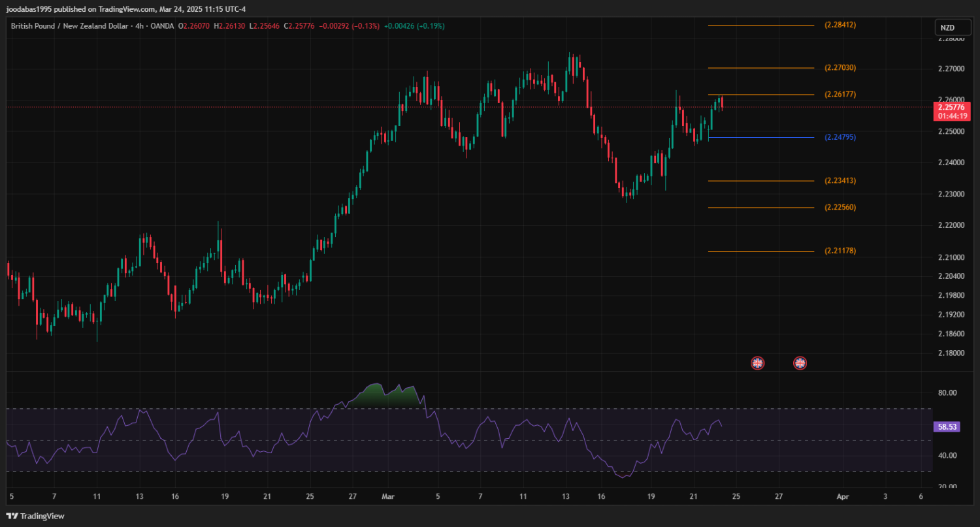
Task: Click the close value C2.25776 in legend
Action: 300,26
